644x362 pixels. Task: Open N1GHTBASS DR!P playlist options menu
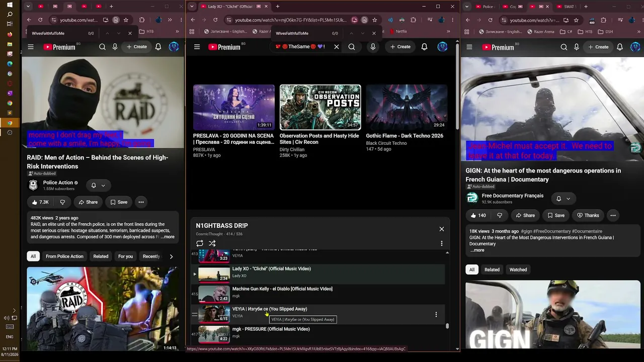coord(441,243)
